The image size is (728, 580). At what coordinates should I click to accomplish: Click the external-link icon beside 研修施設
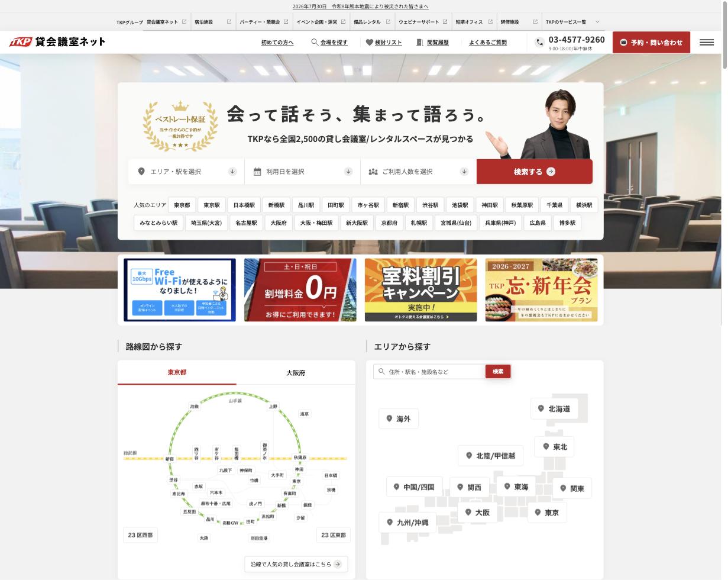[x=535, y=22]
